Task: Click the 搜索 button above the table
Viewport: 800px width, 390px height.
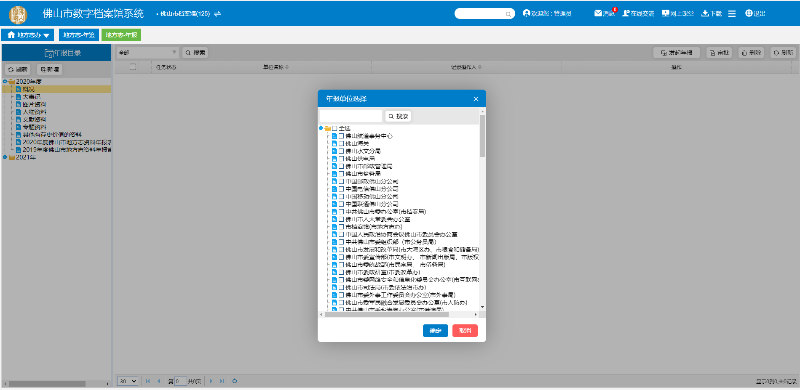Action: pos(195,52)
